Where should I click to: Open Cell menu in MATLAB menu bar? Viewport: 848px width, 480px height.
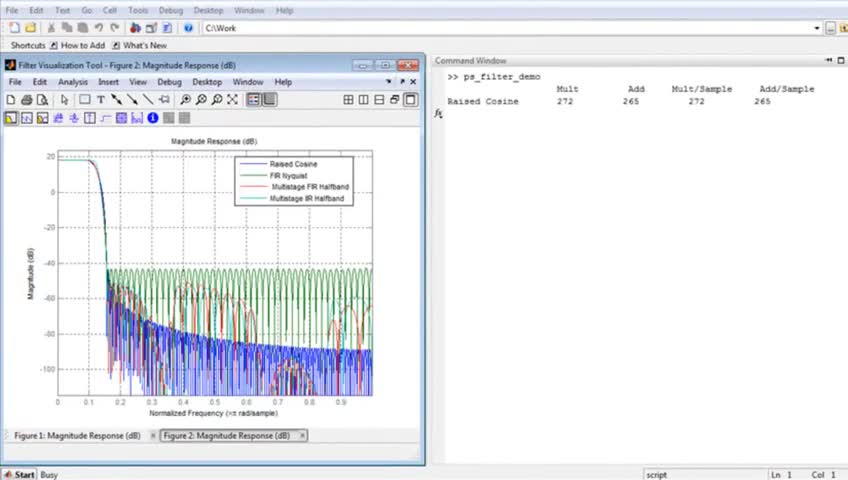click(110, 10)
